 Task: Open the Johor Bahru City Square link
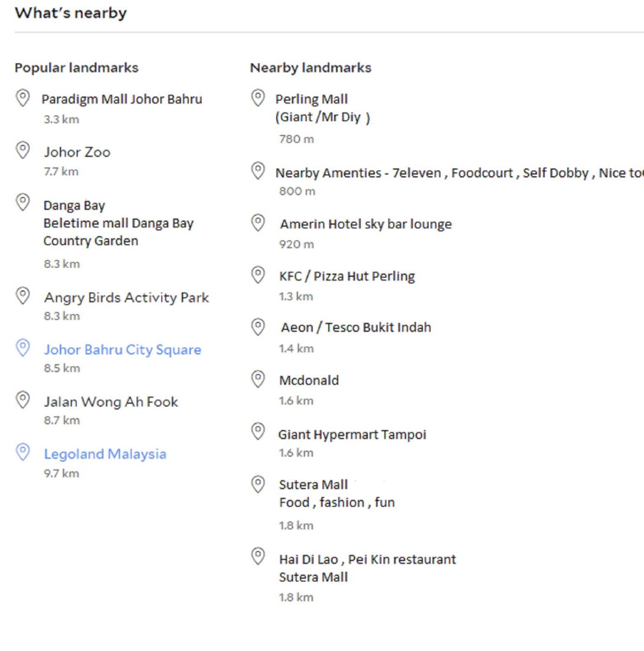[123, 350]
